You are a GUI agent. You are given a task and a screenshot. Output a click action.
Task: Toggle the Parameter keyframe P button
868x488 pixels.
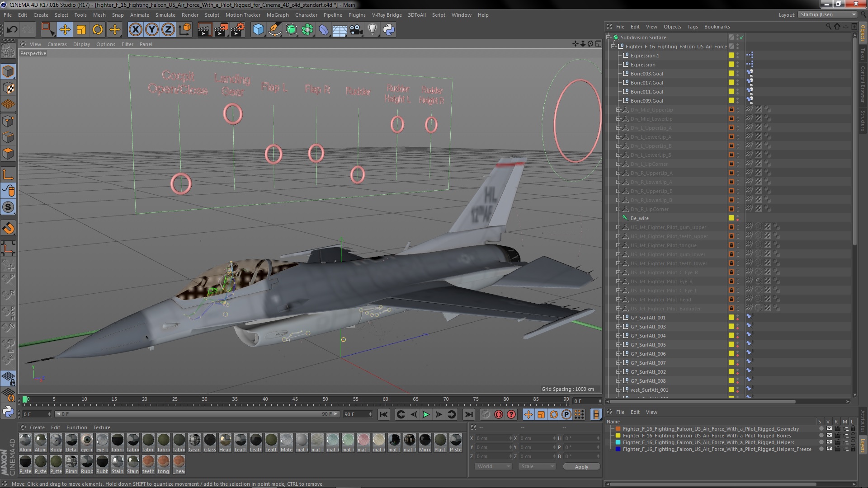566,414
